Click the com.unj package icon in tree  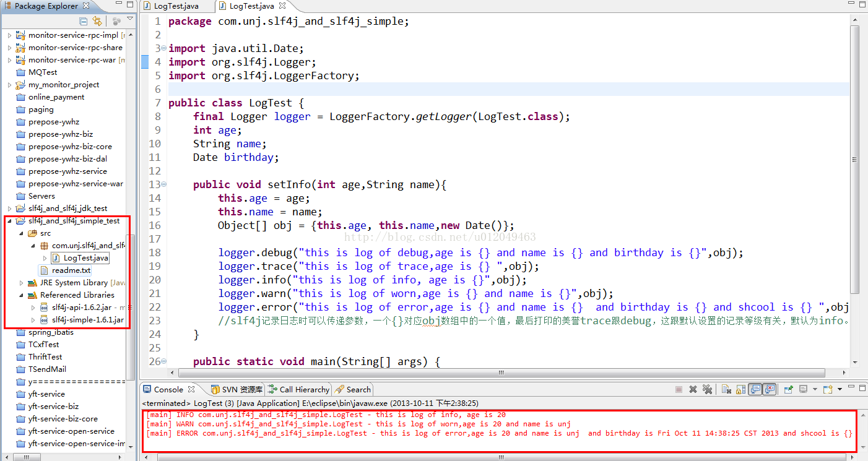point(44,246)
